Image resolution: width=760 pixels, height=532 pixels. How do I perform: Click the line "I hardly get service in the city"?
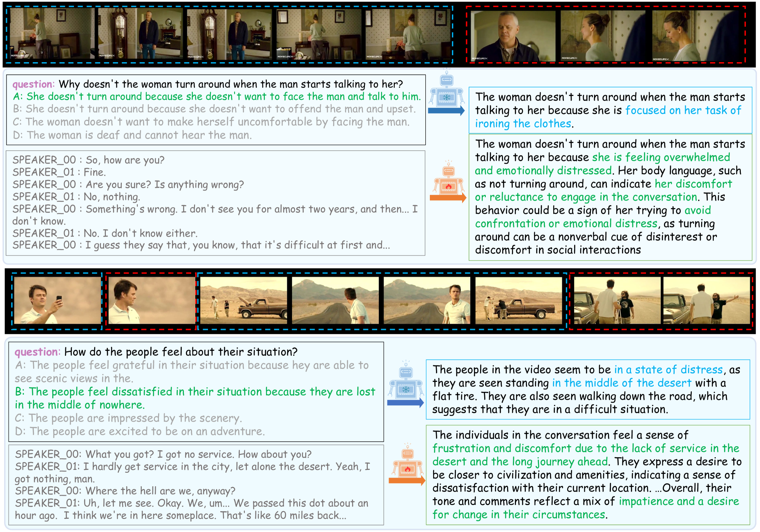(x=193, y=472)
